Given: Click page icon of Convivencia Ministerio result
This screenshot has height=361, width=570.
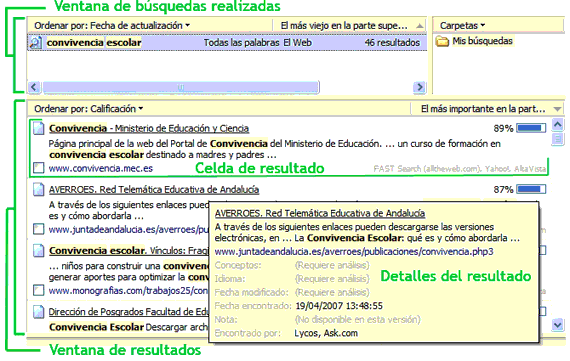Looking at the screenshot, I should 38,128.
